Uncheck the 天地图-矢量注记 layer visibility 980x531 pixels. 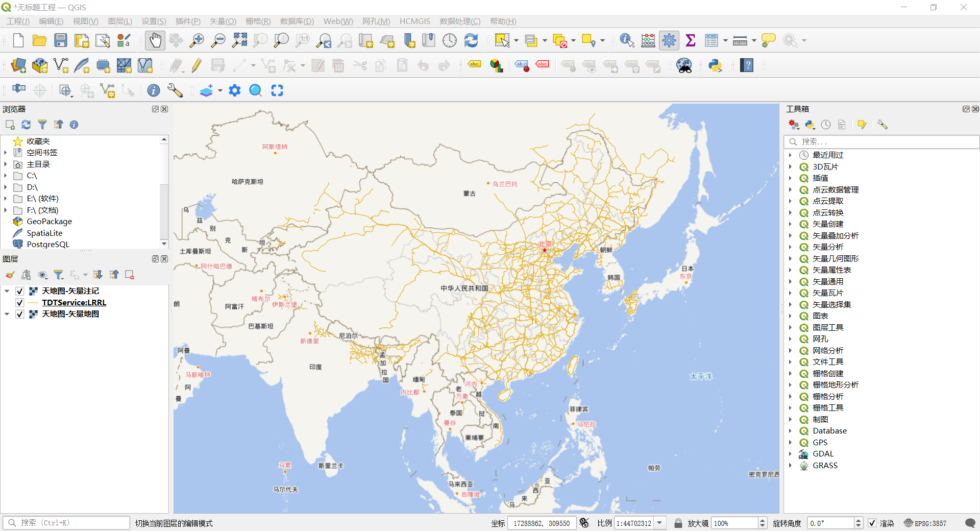point(20,291)
